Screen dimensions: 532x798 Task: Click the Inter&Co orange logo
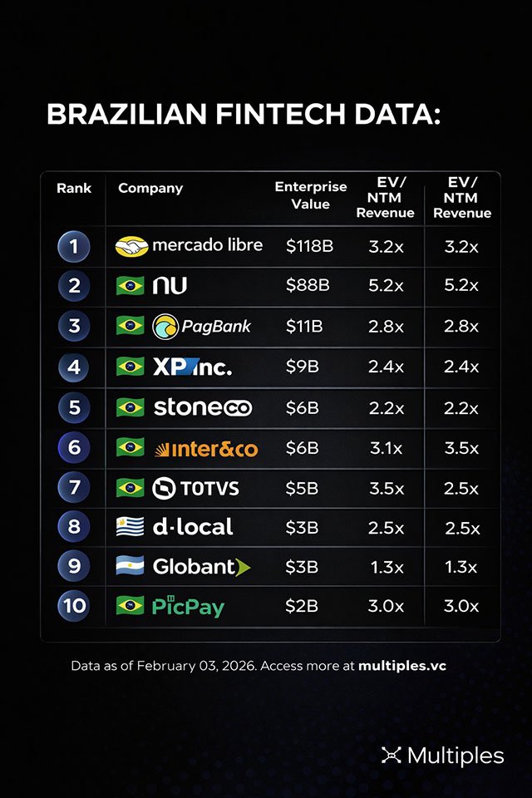[x=205, y=449]
